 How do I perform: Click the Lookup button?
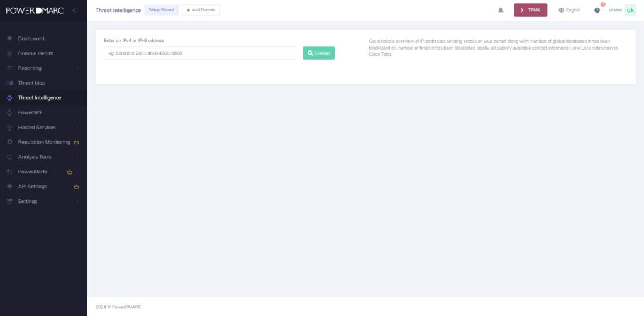coord(319,53)
